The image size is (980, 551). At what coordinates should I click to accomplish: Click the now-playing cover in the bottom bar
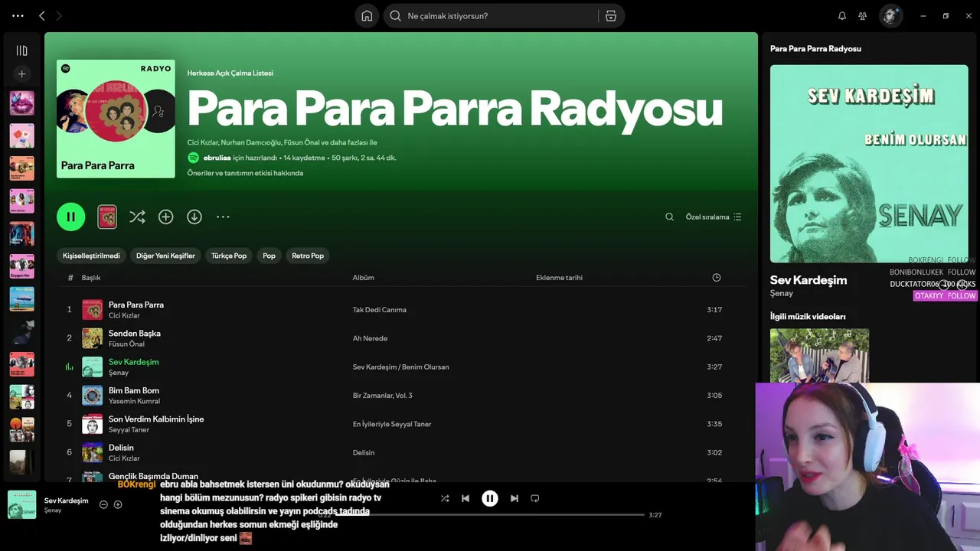tap(21, 505)
